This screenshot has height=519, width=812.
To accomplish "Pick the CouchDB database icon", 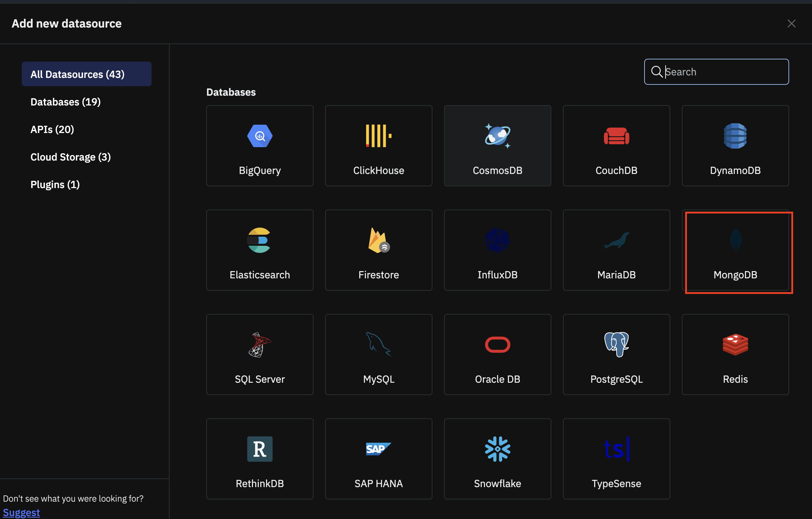I will pyautogui.click(x=616, y=146).
